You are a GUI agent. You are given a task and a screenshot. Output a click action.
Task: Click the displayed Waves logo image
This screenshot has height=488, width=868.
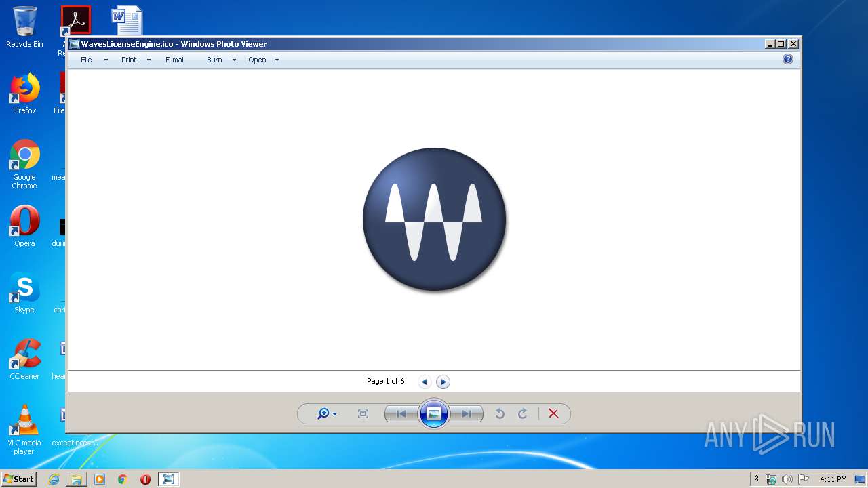pyautogui.click(x=434, y=220)
